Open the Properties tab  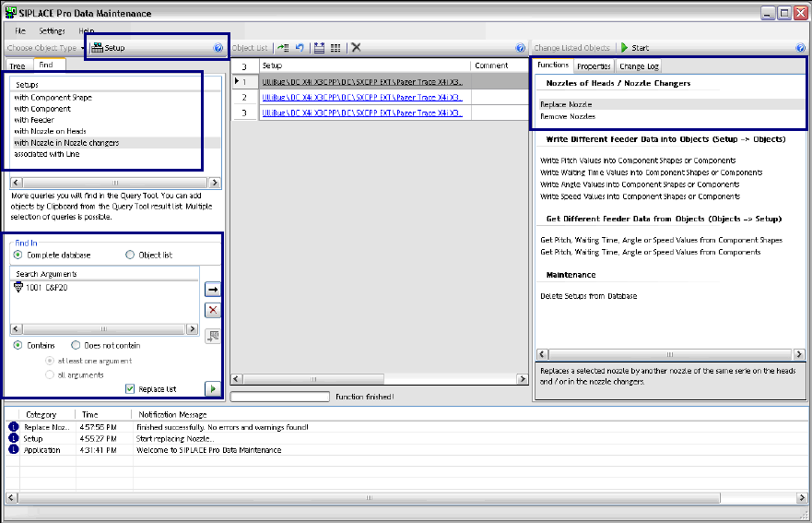point(594,66)
